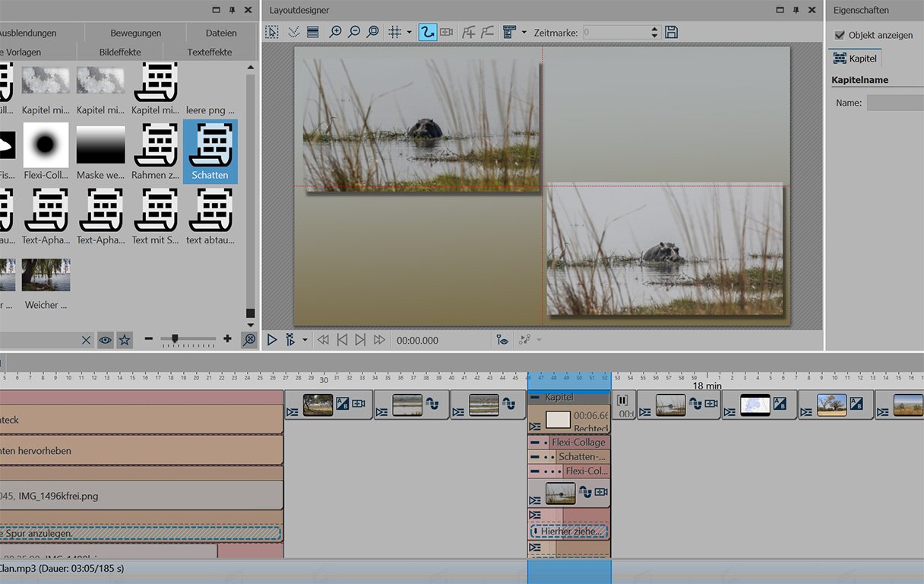Select the camera pan tool icon
The height and width of the screenshot is (584, 924).
click(447, 32)
